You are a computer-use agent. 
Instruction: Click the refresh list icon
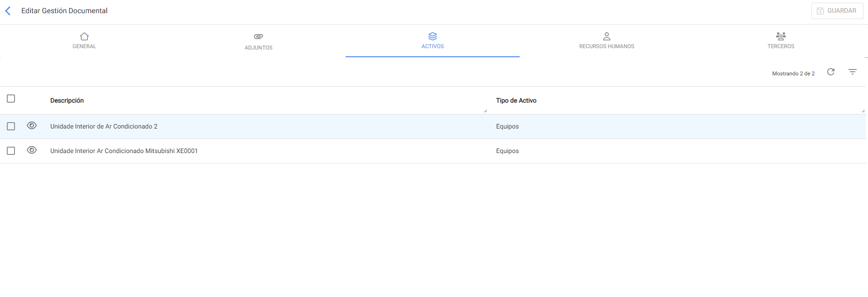coord(830,72)
